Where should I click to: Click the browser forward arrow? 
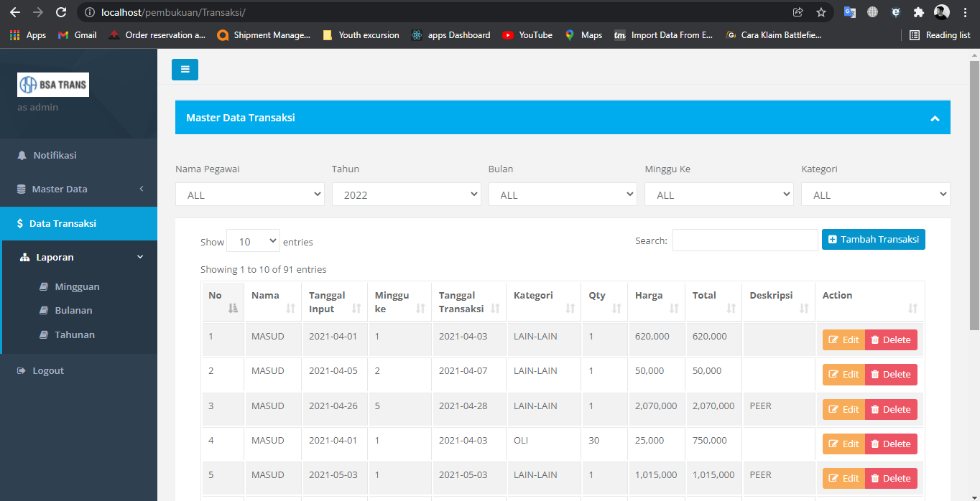tap(38, 12)
